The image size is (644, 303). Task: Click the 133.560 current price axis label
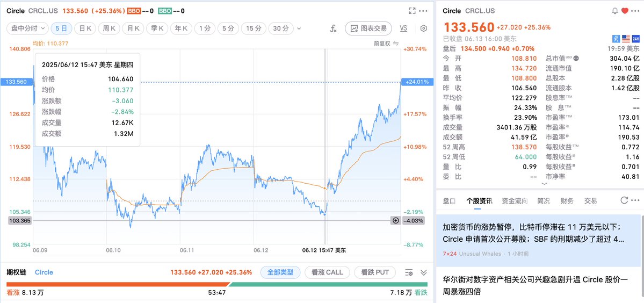(17, 82)
